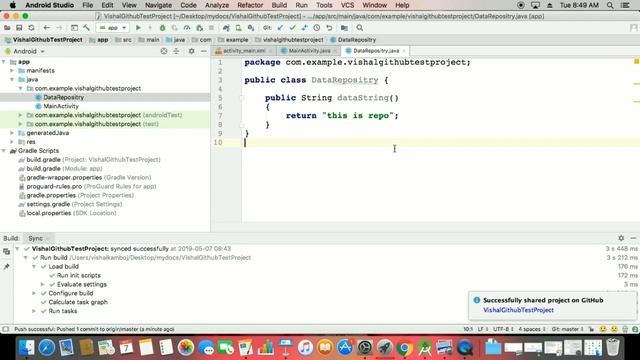This screenshot has height=360, width=640.
Task: Open Project panel gear settings
Action: coord(191,51)
